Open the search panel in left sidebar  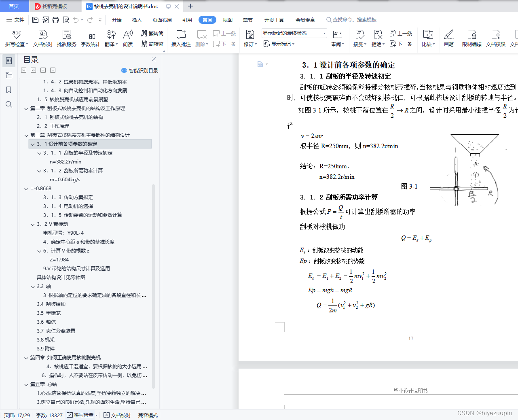pos(9,104)
